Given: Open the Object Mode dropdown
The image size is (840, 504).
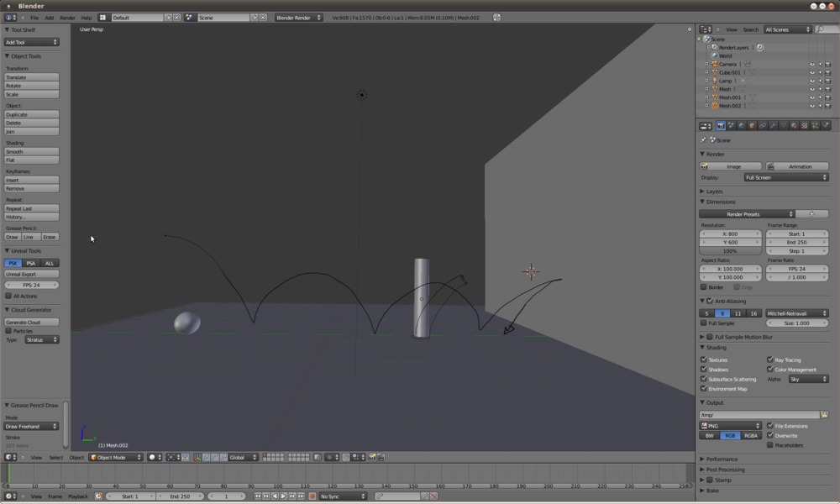Looking at the screenshot, I should [x=116, y=458].
